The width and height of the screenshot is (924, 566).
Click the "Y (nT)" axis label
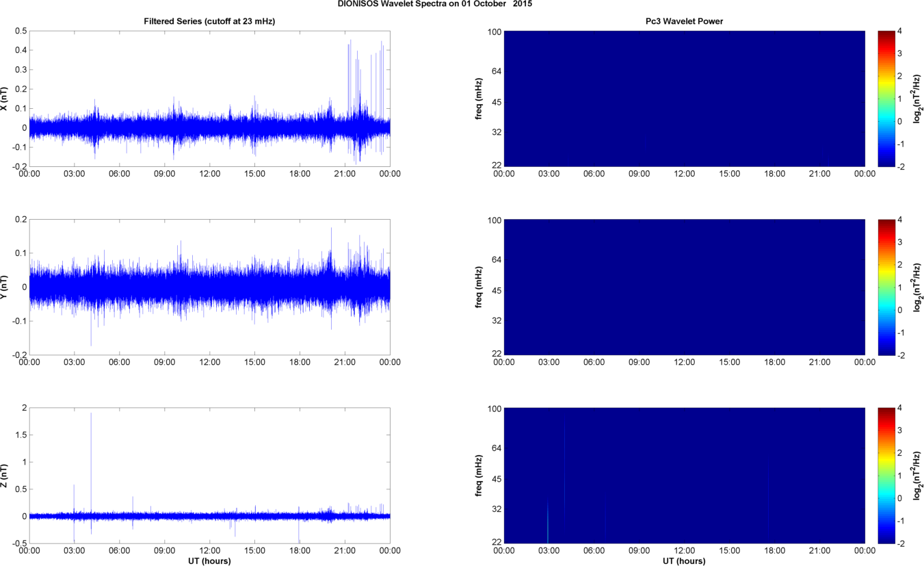[4, 287]
